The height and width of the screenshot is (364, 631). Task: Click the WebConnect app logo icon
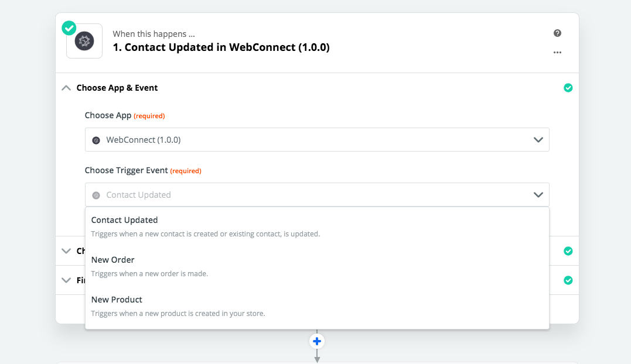[x=84, y=41]
